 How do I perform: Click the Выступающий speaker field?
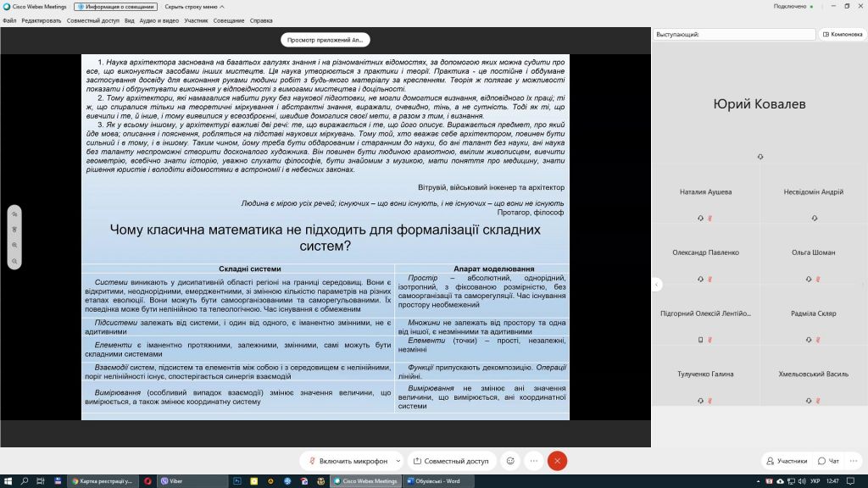point(734,34)
